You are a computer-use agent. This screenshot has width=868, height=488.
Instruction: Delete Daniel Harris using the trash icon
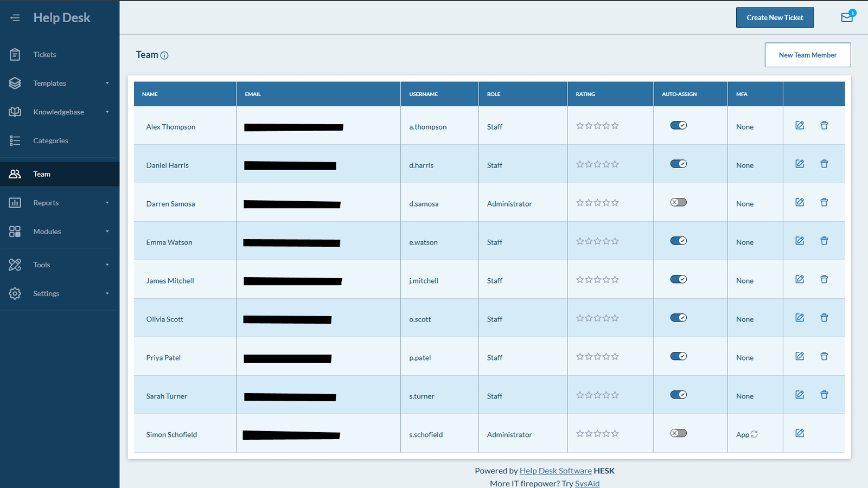point(824,164)
